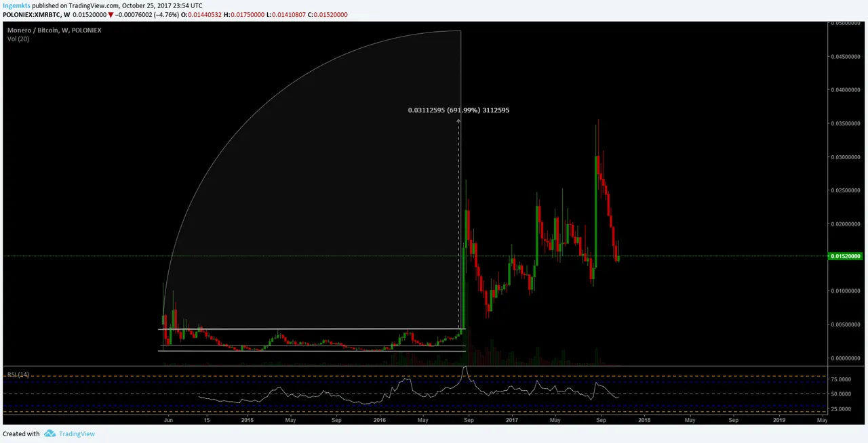Click the 0.01000000 price axis label

coord(846,291)
